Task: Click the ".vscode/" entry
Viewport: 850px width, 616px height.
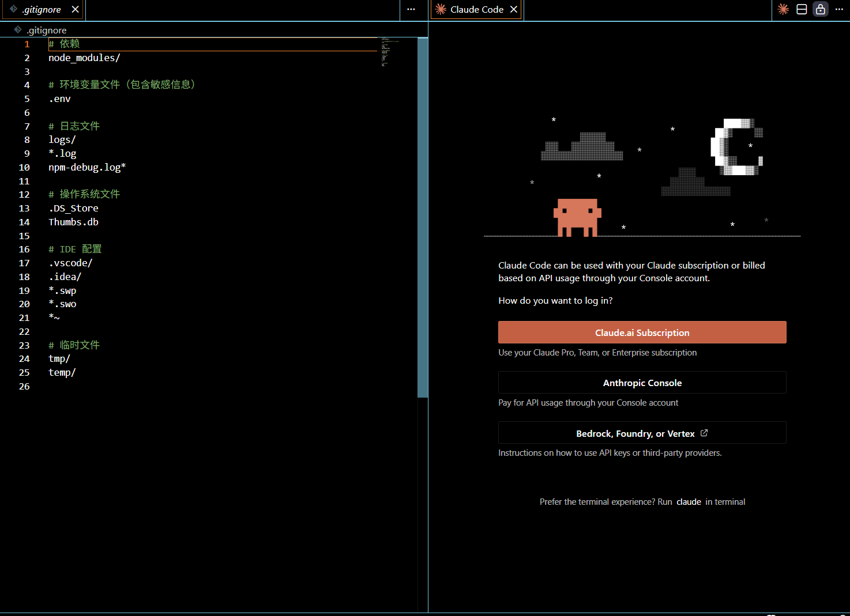Action: 70,263
